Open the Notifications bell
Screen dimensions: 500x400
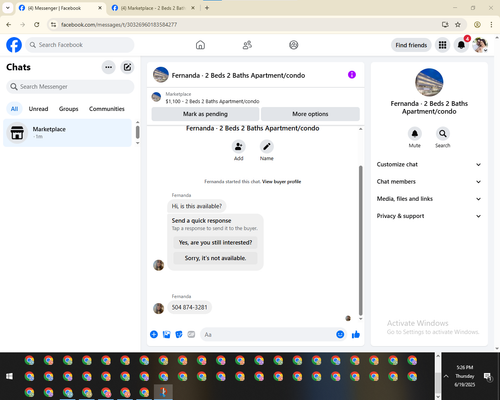coord(461,45)
